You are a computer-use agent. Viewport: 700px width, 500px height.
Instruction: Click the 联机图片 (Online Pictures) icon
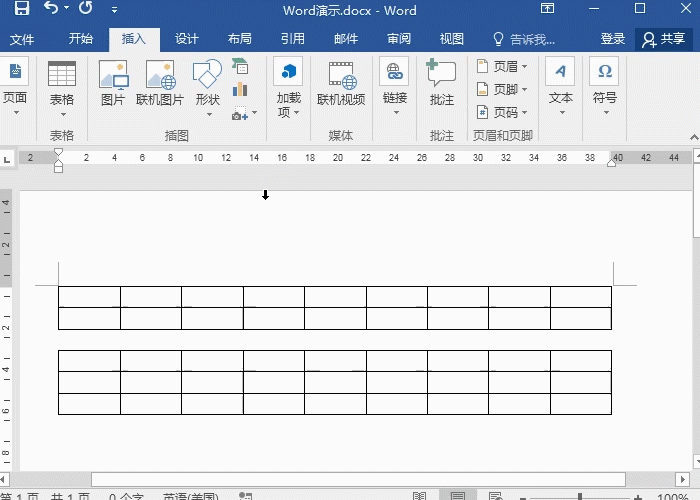click(160, 83)
